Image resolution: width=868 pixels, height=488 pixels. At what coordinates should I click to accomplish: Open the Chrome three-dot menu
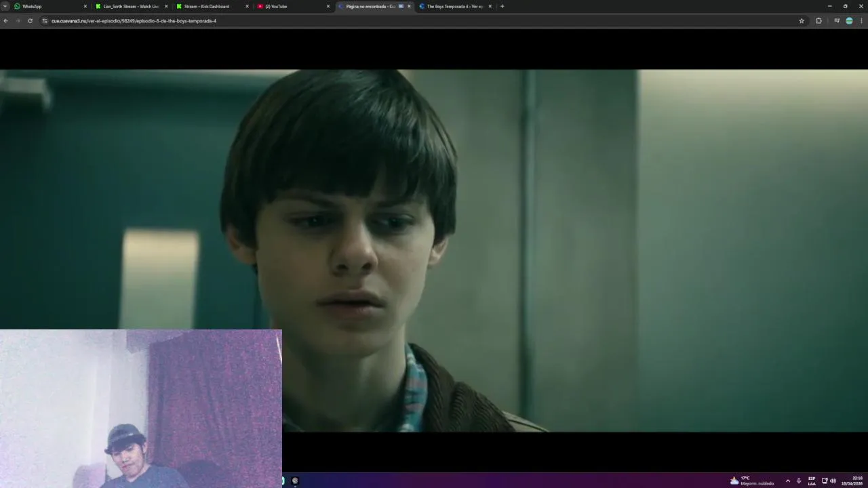click(861, 21)
